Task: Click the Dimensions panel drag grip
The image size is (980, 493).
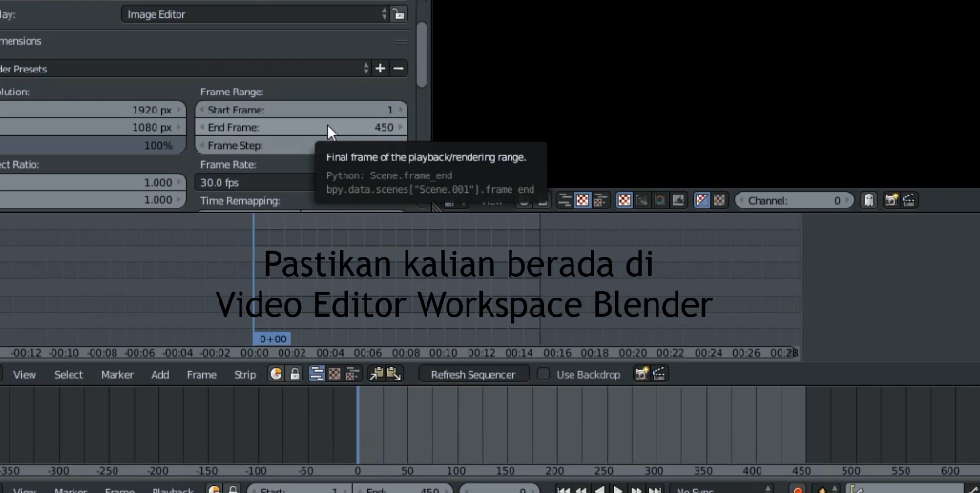Action: 401,42
